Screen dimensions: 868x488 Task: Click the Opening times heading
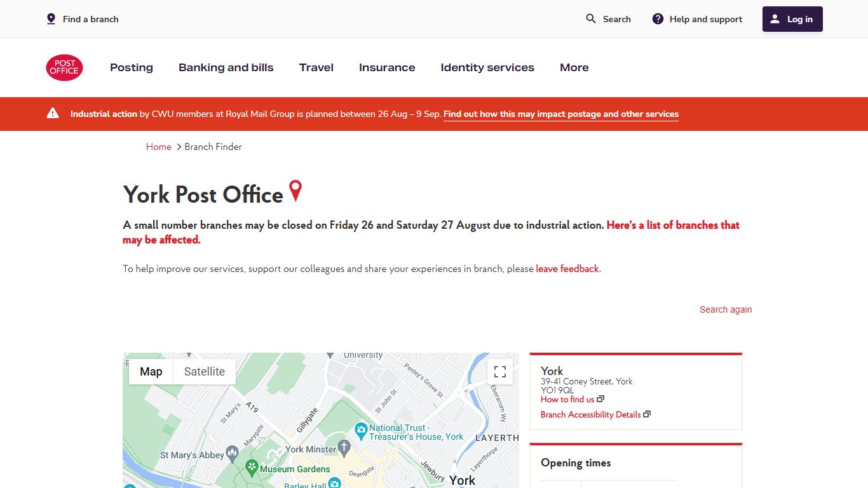(x=576, y=463)
